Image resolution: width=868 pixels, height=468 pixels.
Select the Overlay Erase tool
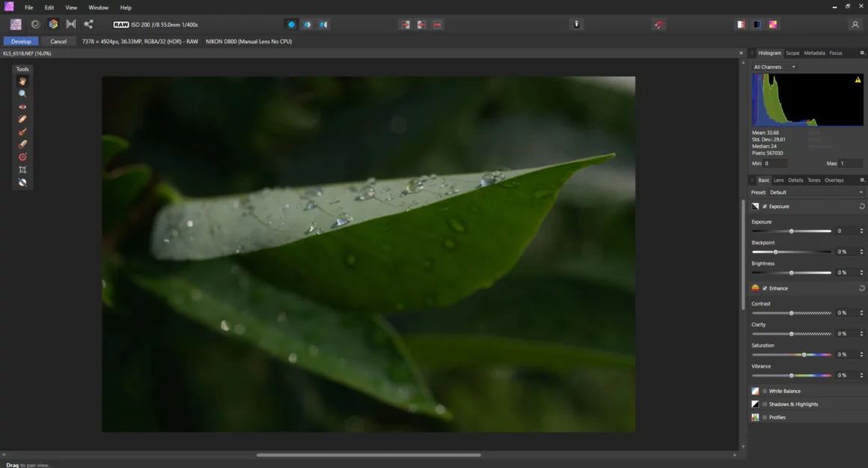[22, 144]
